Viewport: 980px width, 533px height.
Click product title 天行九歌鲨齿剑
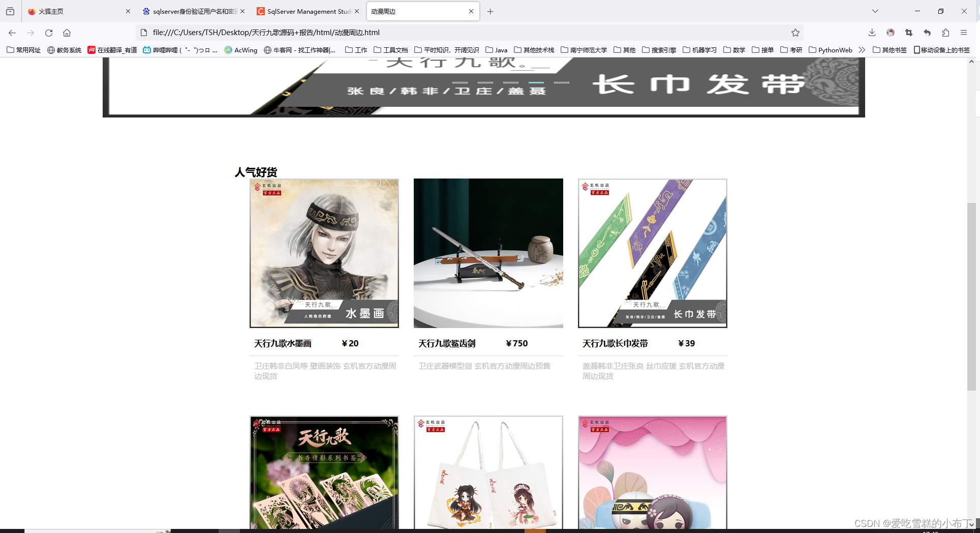447,343
